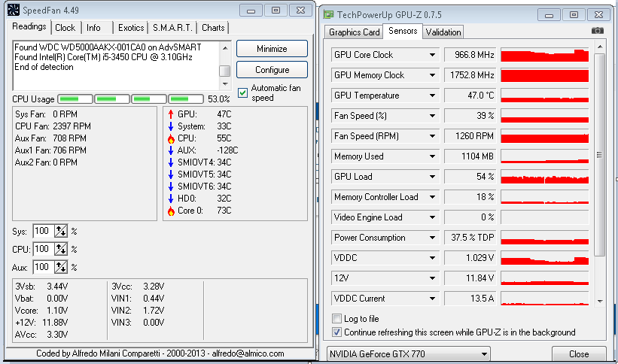Select the Graphics Card tab in GPU-Z
Screen dimensions: 618x364
tap(354, 32)
